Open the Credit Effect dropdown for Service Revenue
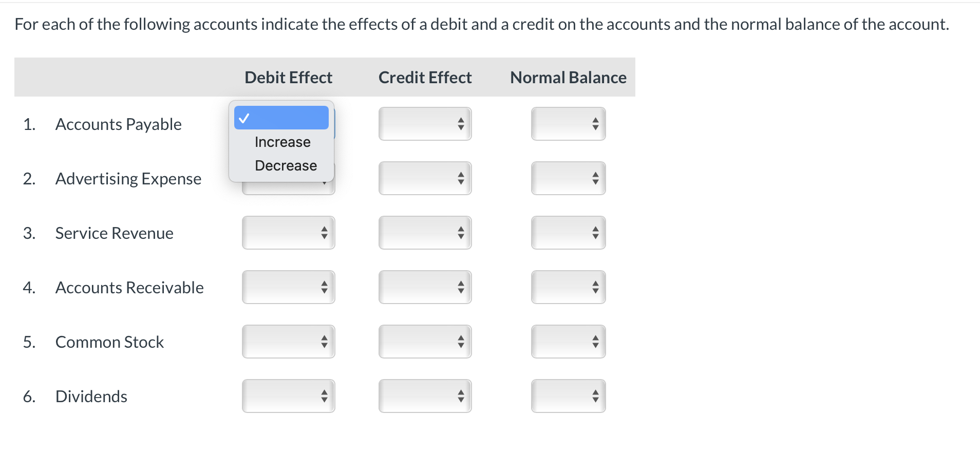The height and width of the screenshot is (452, 980). 424,233
